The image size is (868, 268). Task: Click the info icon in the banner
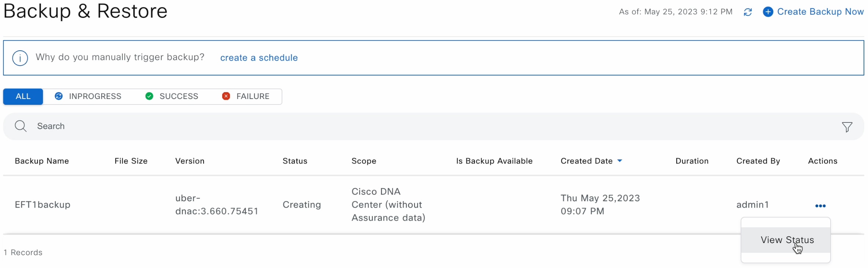[x=20, y=58]
